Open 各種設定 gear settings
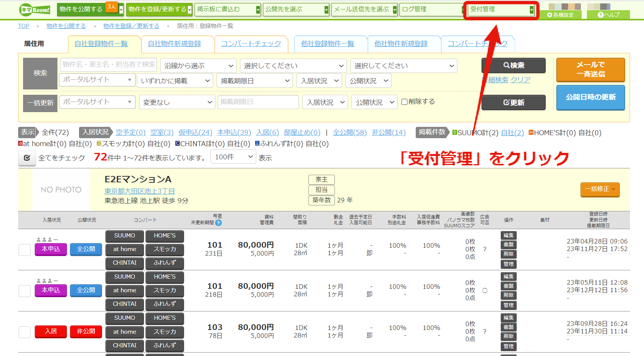Image resolution: width=644 pixels, height=356 pixels. tap(560, 15)
